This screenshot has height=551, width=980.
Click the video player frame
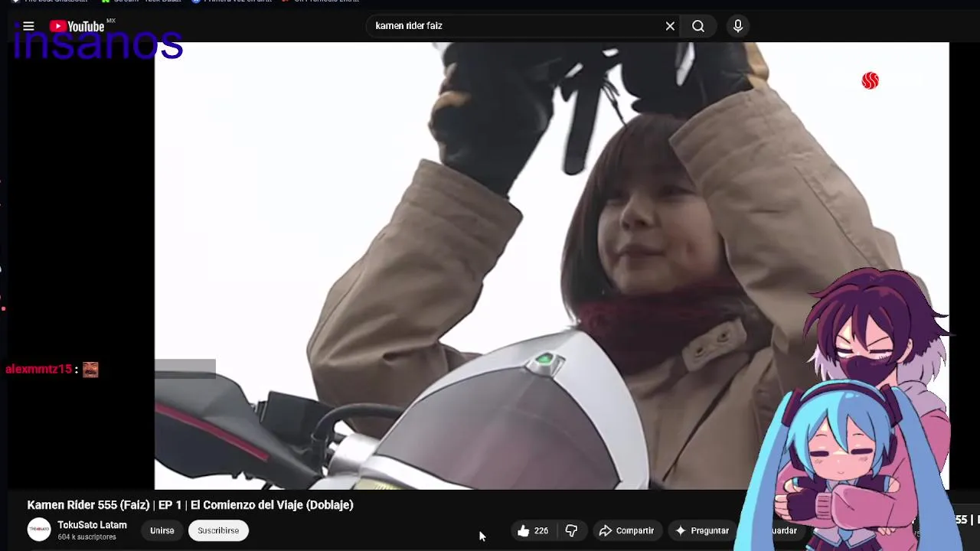(551, 266)
